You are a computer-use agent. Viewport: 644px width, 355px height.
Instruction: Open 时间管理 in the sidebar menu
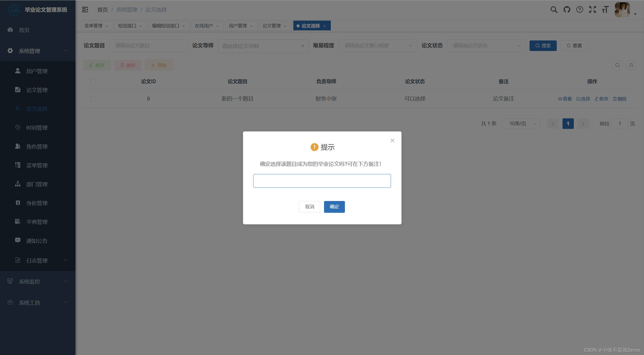pos(37,128)
